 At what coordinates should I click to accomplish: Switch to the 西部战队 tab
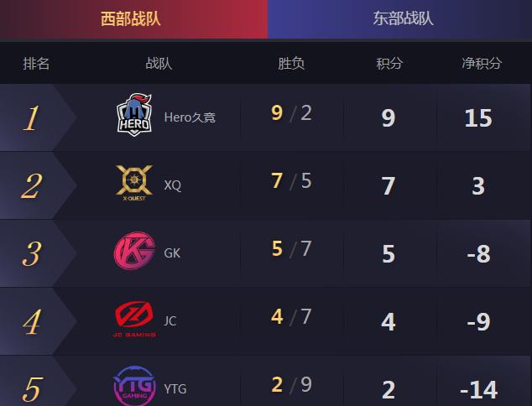(x=133, y=19)
